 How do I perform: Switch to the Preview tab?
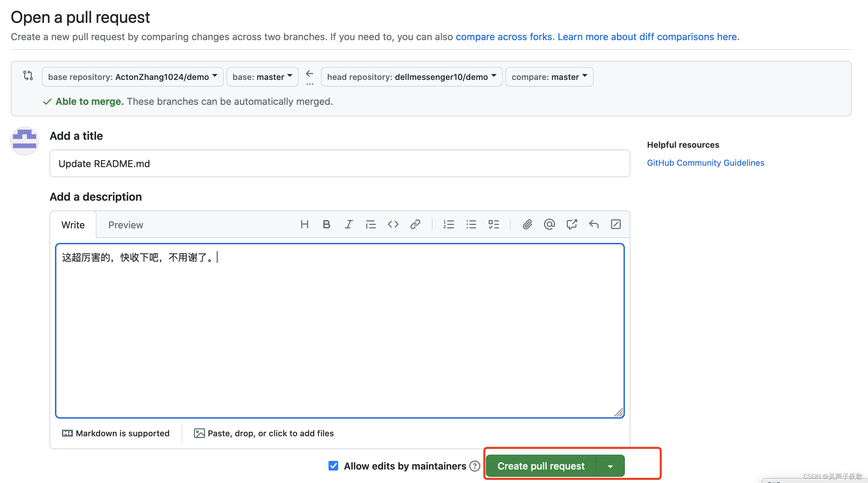126,225
